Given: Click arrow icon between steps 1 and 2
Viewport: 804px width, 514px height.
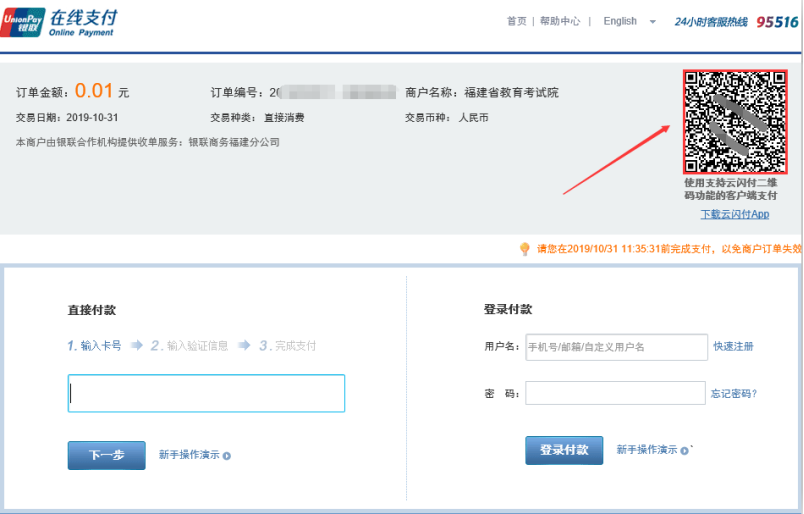Looking at the screenshot, I should [137, 345].
